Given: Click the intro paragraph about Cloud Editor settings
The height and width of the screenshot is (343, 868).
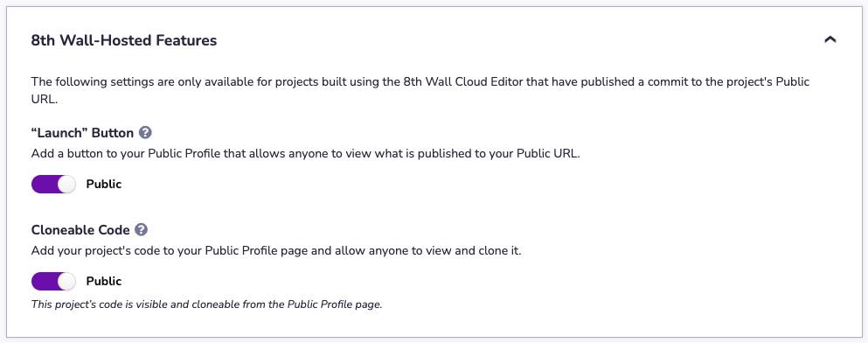Looking at the screenshot, I should coord(420,91).
